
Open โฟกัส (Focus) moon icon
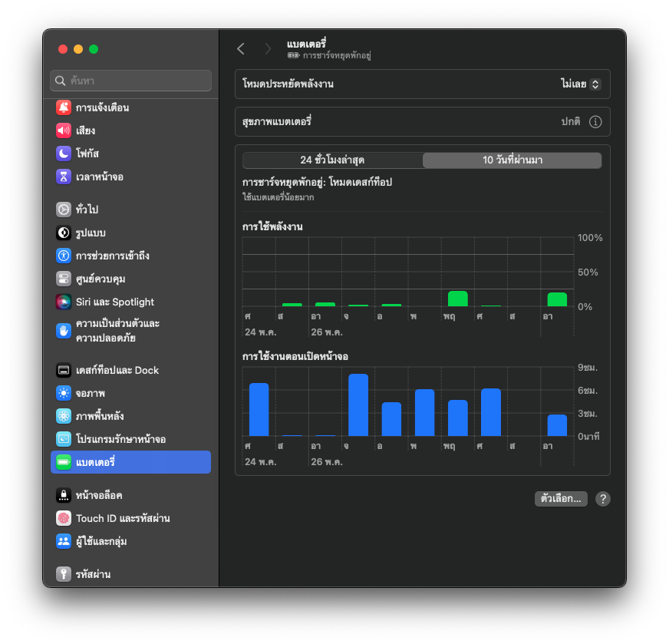pyautogui.click(x=64, y=154)
